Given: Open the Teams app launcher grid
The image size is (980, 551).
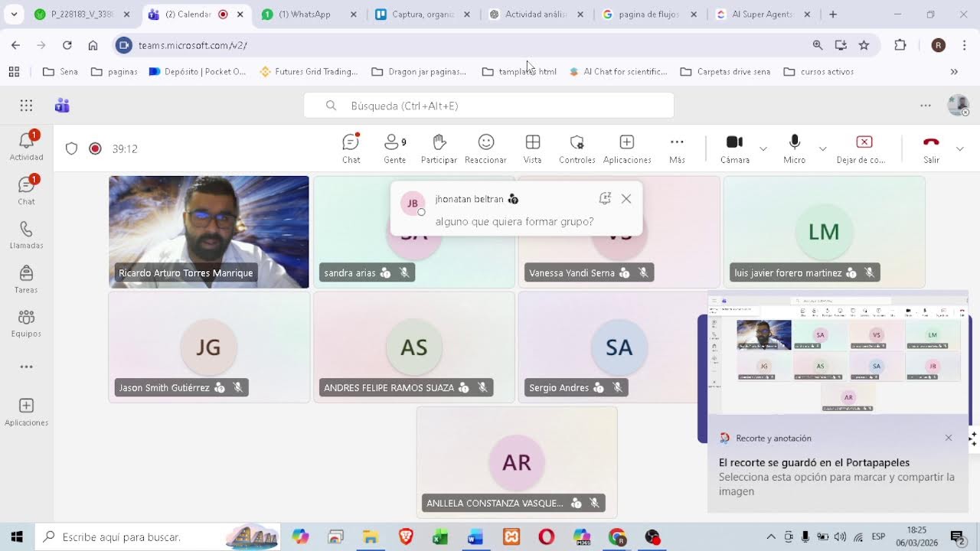Looking at the screenshot, I should pos(26,106).
